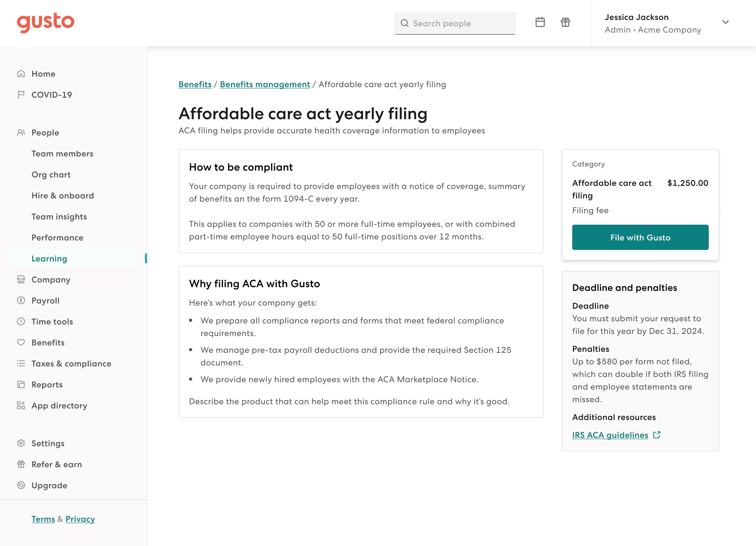Follow the Benefits management breadcrumb link
This screenshot has height=546, width=756.
(265, 84)
